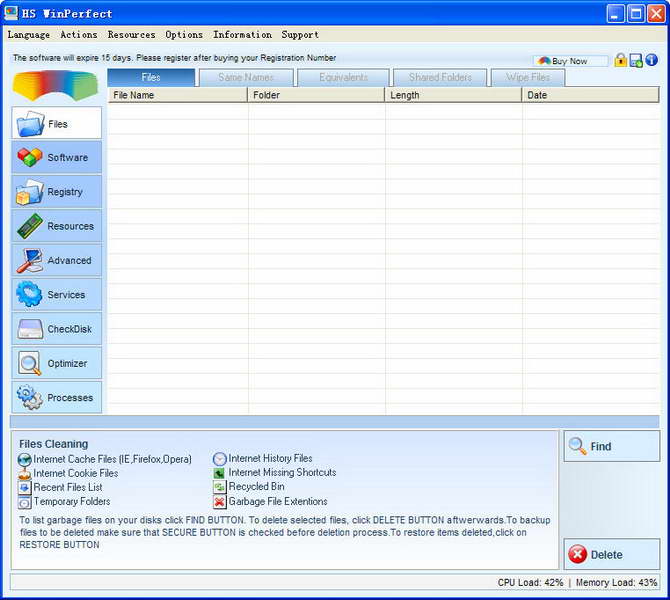
Task: Click the blue information icon
Action: pos(651,60)
